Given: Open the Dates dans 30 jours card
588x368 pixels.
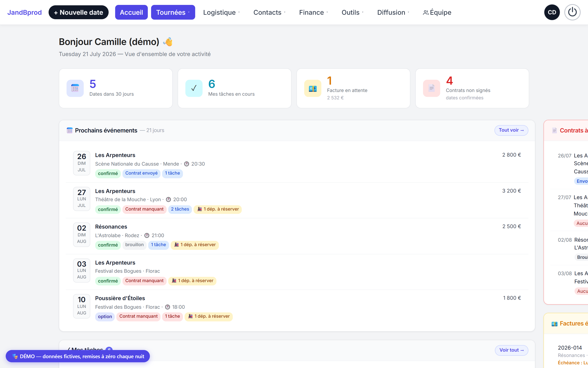Looking at the screenshot, I should click(x=116, y=88).
